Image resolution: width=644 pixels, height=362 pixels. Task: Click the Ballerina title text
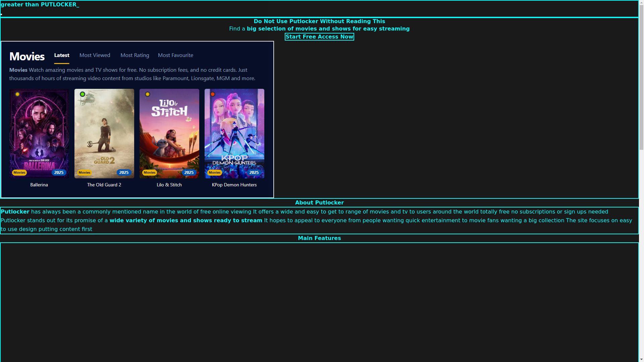pyautogui.click(x=39, y=185)
